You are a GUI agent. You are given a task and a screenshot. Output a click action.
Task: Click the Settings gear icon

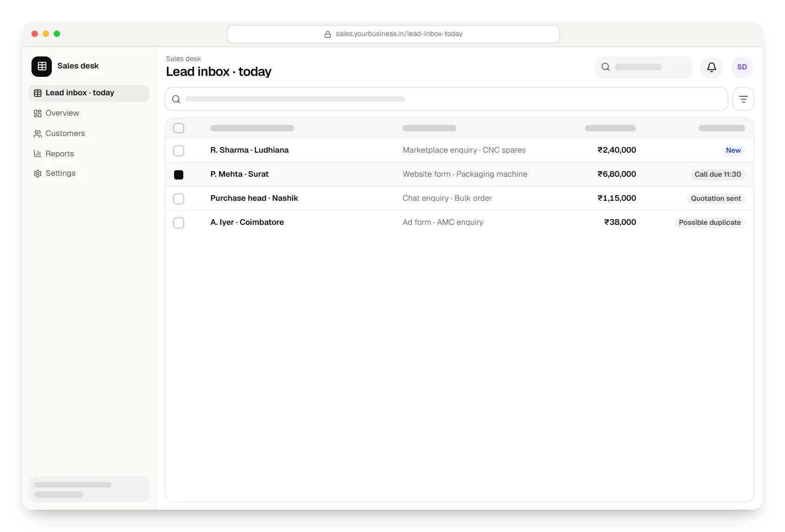[37, 173]
